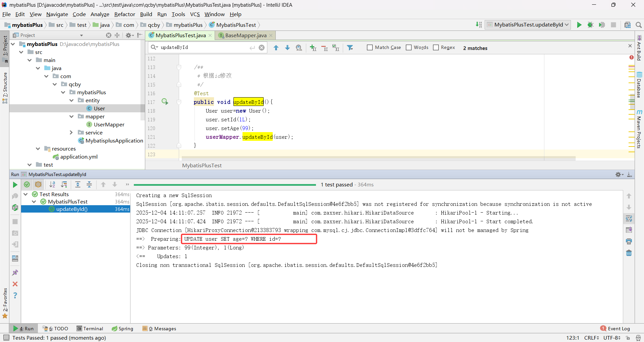Select MybatisPlusTest.java editor tab

(x=180, y=35)
